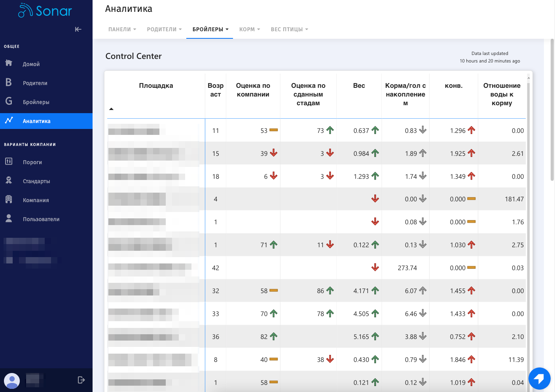Click the logout icon in the sidebar
This screenshot has height=392, width=555.
[81, 380]
